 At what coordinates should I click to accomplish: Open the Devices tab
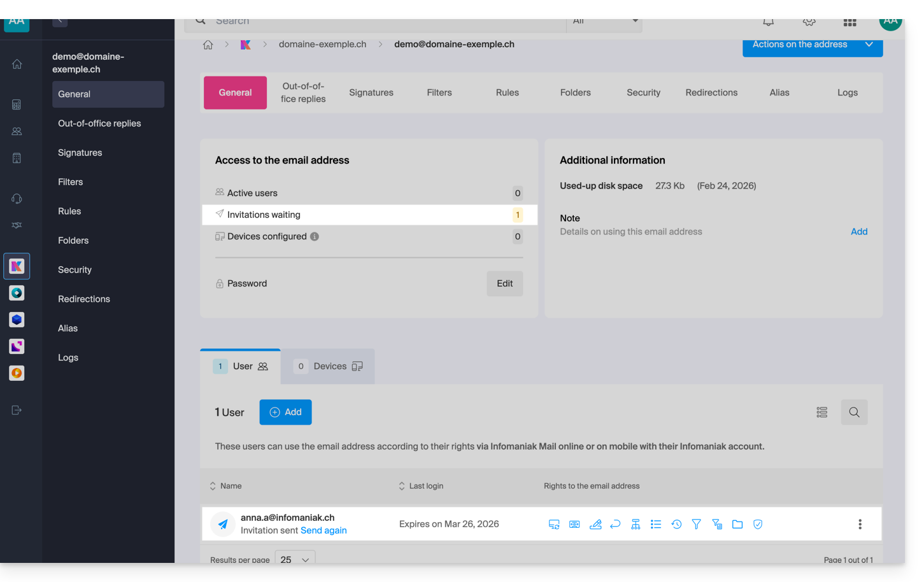point(329,366)
